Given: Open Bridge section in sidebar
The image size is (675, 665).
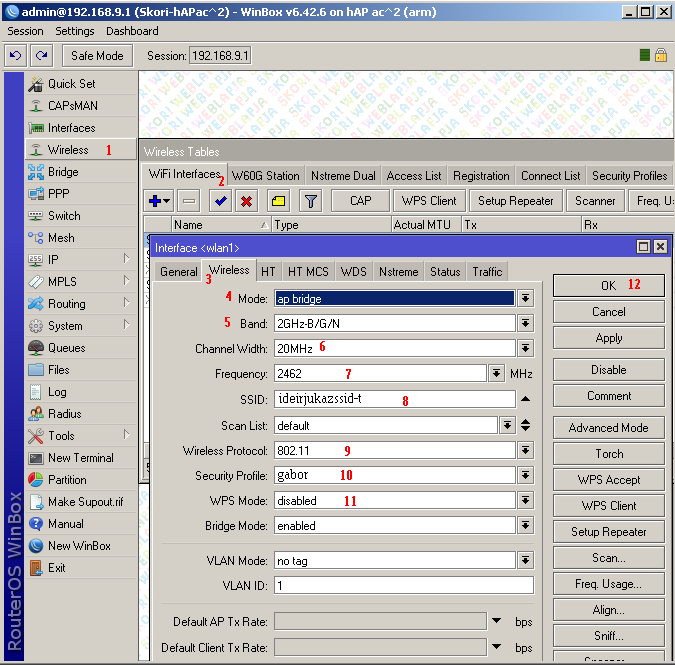Looking at the screenshot, I should (x=63, y=172).
